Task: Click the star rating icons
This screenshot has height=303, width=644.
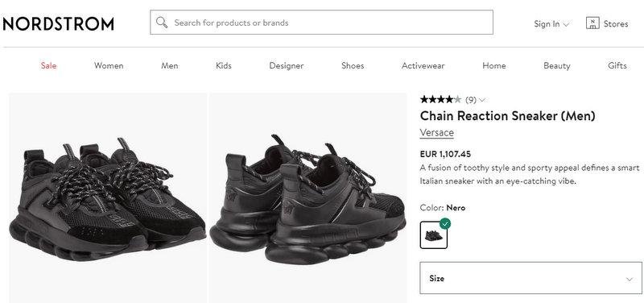Action: [x=440, y=99]
